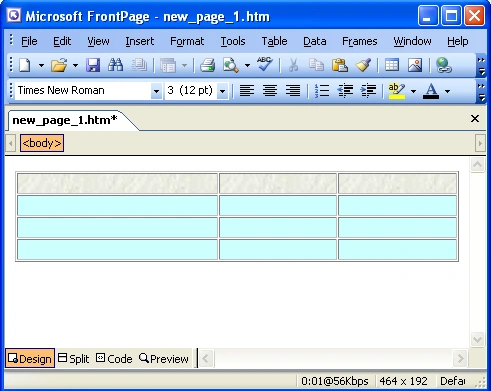Select the Format Painter brush
491x391 pixels.
[x=363, y=65]
